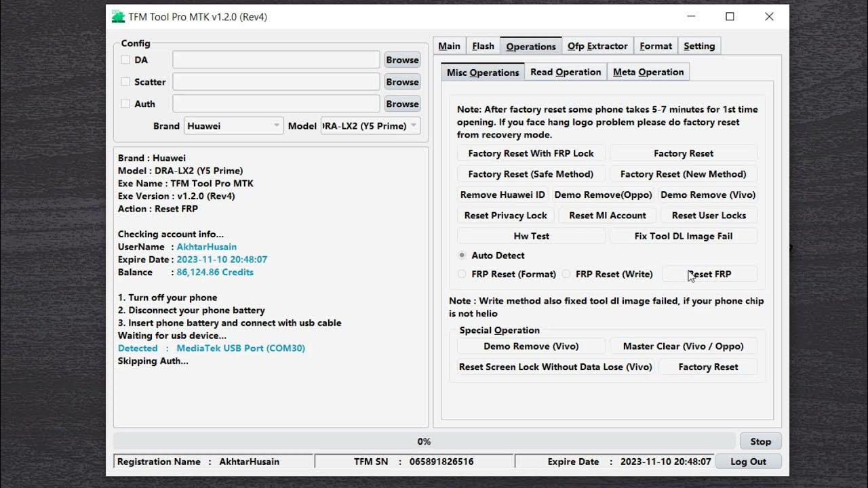Check the Auth checkbox
This screenshot has height=488, width=868.
(x=125, y=104)
